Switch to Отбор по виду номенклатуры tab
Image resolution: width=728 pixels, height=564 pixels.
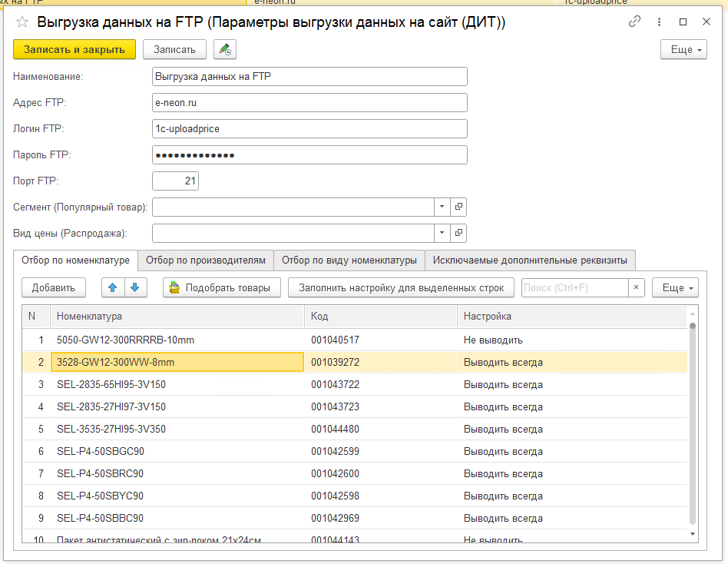click(349, 260)
